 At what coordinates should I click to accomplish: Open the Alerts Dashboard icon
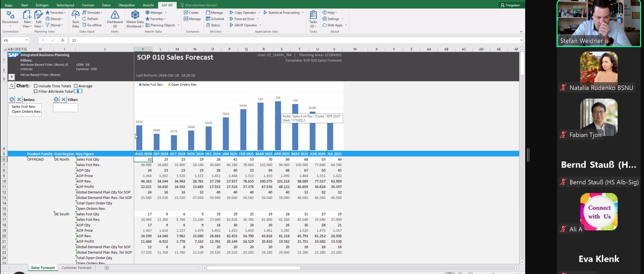coord(115,15)
